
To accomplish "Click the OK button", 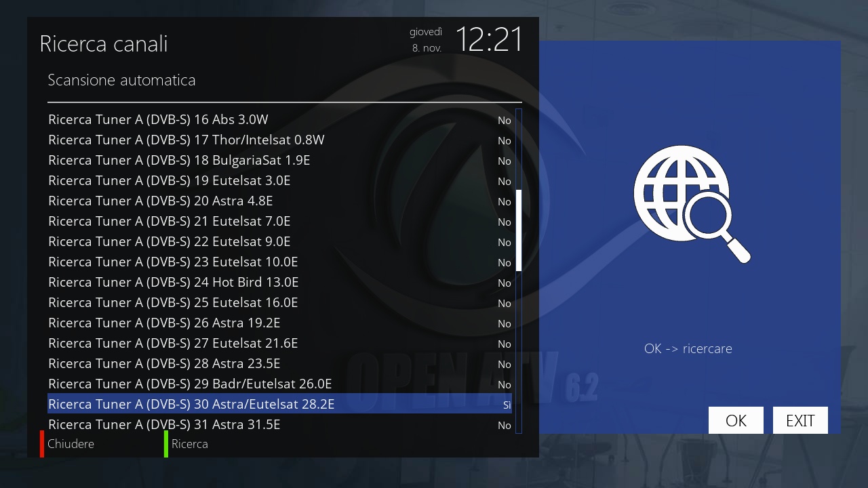I will coord(736,420).
